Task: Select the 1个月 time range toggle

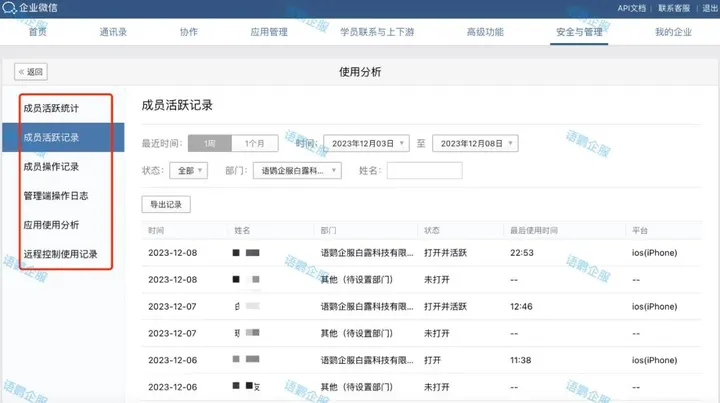Action: tap(254, 143)
